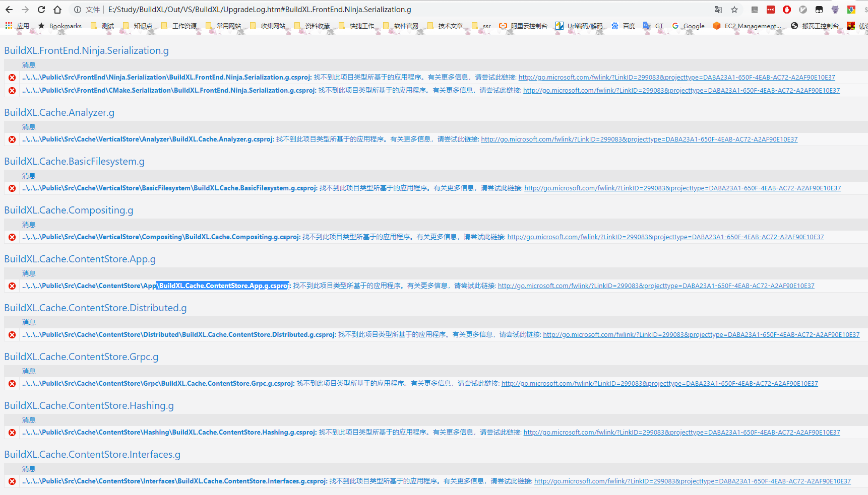Click the orange EC2 Management bookmark icon

pyautogui.click(x=717, y=26)
